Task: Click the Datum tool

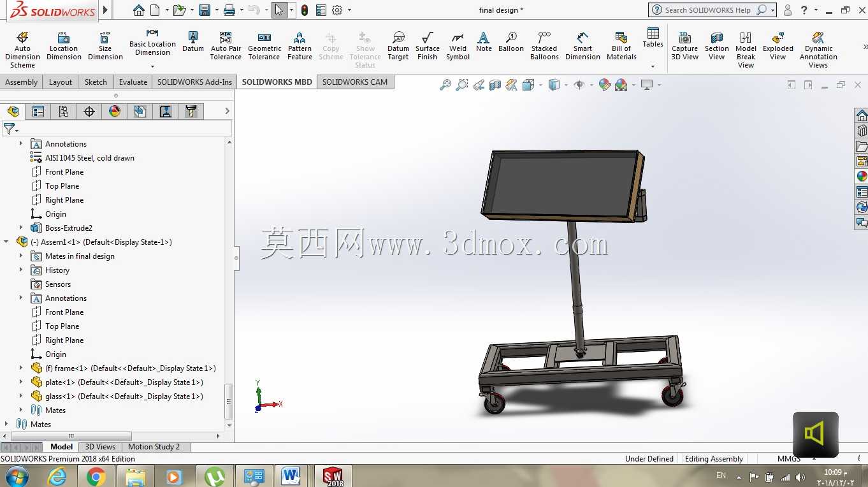Action: pyautogui.click(x=193, y=42)
